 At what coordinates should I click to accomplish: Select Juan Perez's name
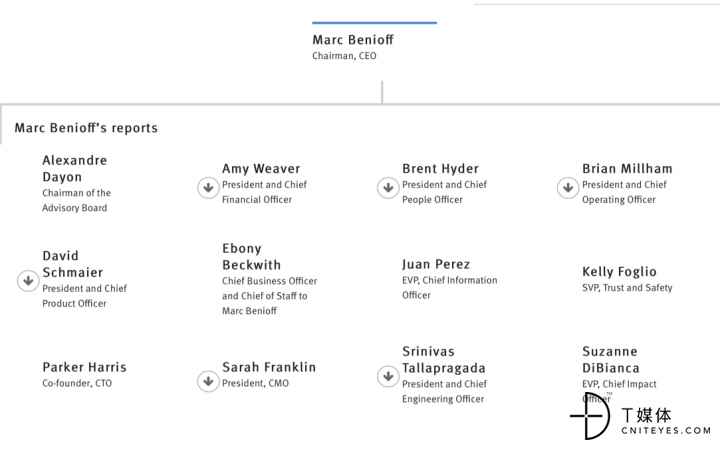[436, 264]
